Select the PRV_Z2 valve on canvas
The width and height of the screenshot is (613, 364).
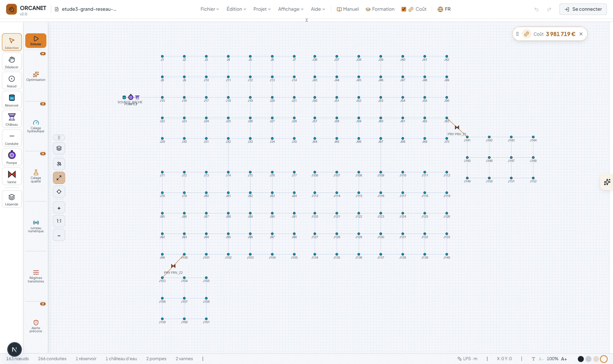(x=173, y=266)
